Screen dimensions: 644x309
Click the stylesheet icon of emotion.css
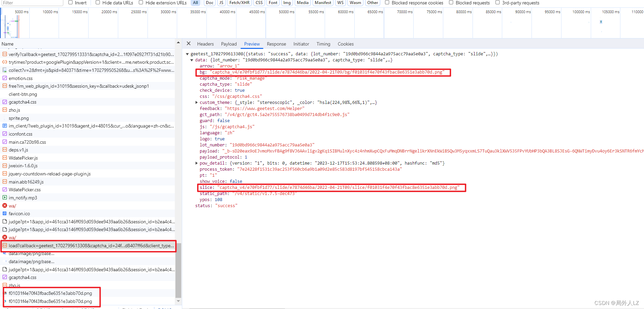click(x=5, y=78)
